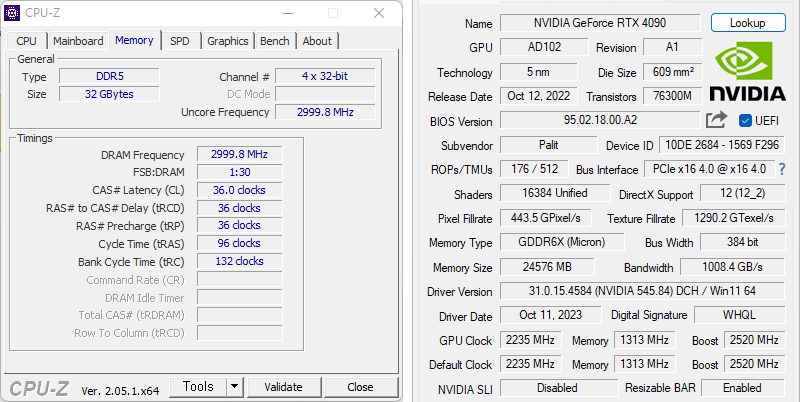Open the Graphics tab in CPU-Z
This screenshot has height=402, width=800.
tap(228, 41)
